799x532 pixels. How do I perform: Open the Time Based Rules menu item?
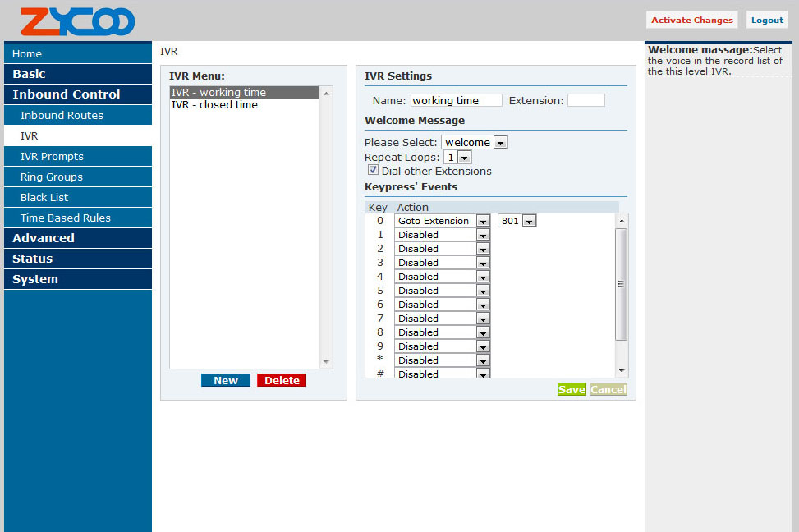click(x=66, y=218)
